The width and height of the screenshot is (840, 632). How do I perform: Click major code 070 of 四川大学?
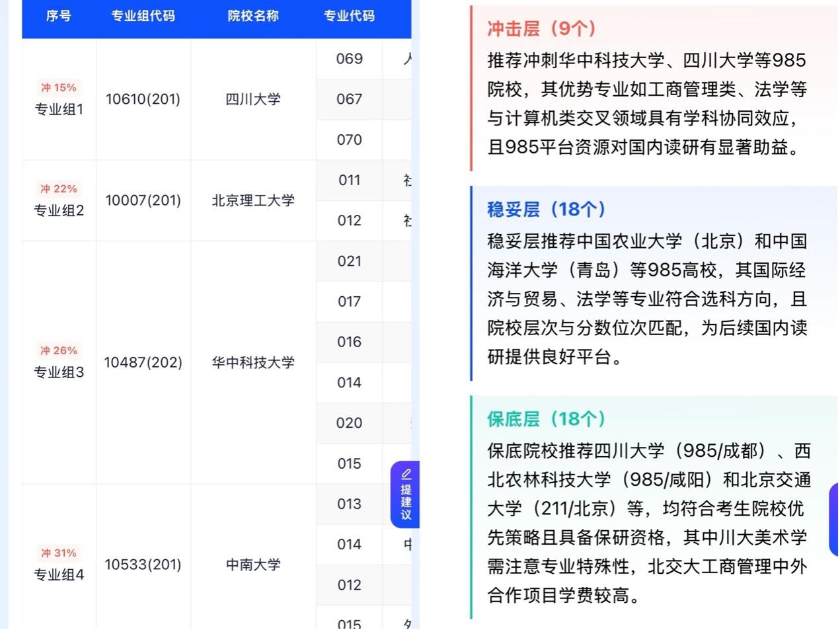pos(349,139)
